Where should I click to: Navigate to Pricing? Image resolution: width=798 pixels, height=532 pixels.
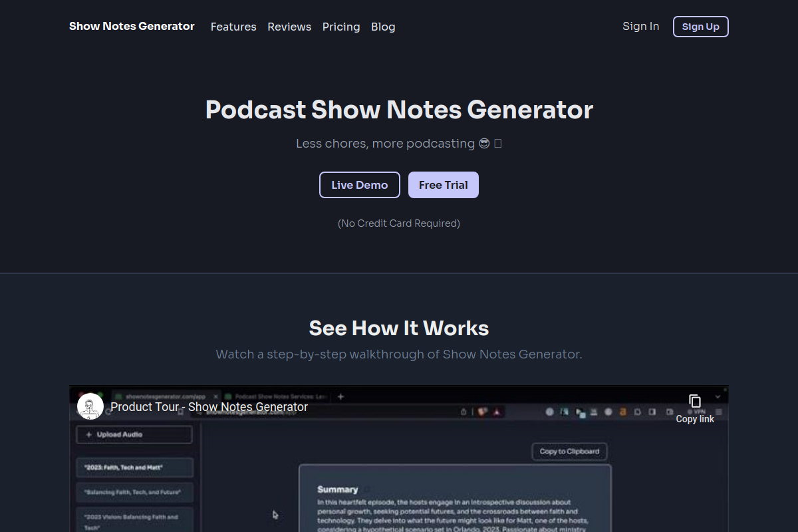[x=341, y=27]
